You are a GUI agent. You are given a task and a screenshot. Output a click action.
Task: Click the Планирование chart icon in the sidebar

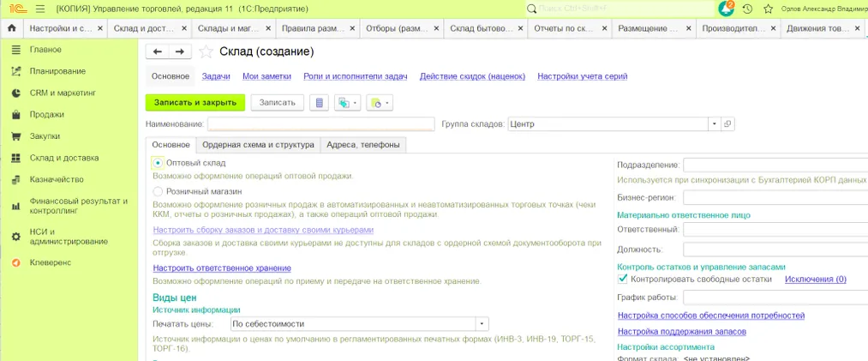[16, 71]
